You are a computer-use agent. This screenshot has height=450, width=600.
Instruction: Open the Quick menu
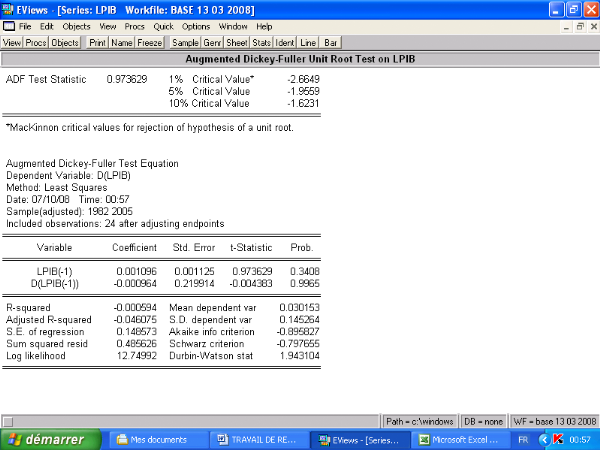point(163,26)
